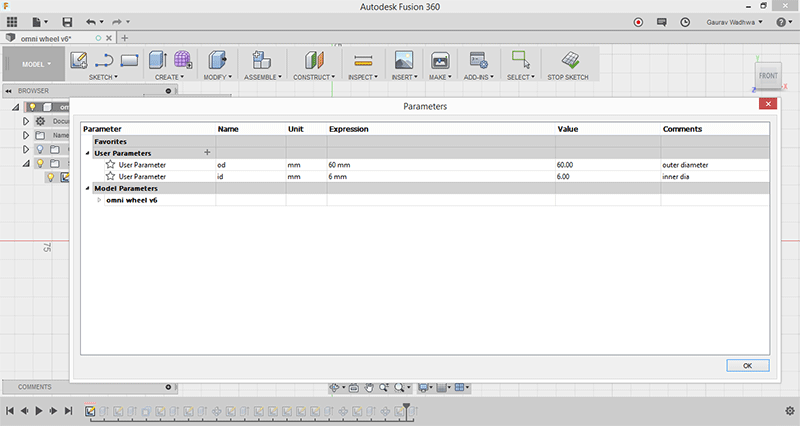Switch to omni wheel v6 document tab
Screen dimensions: 800x426
coord(46,38)
